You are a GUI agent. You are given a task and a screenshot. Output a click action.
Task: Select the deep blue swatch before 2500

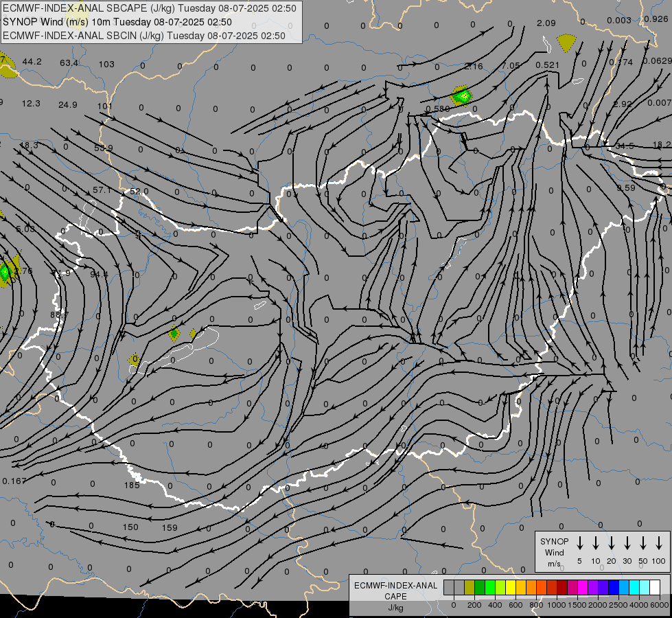point(613,588)
